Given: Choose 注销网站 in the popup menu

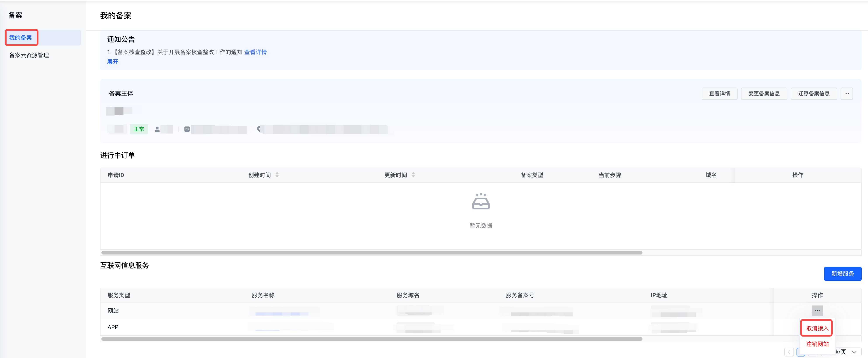Looking at the screenshot, I should click(x=817, y=344).
